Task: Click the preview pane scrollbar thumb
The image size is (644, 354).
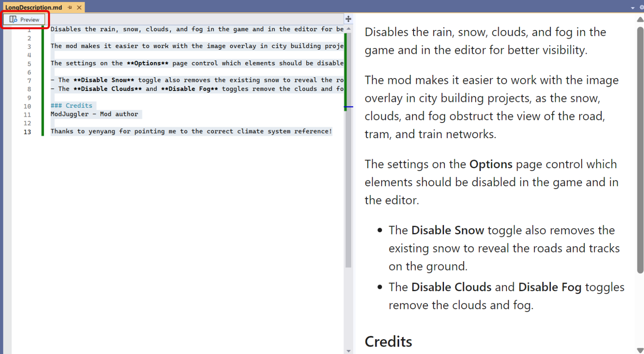Action: pyautogui.click(x=640, y=150)
